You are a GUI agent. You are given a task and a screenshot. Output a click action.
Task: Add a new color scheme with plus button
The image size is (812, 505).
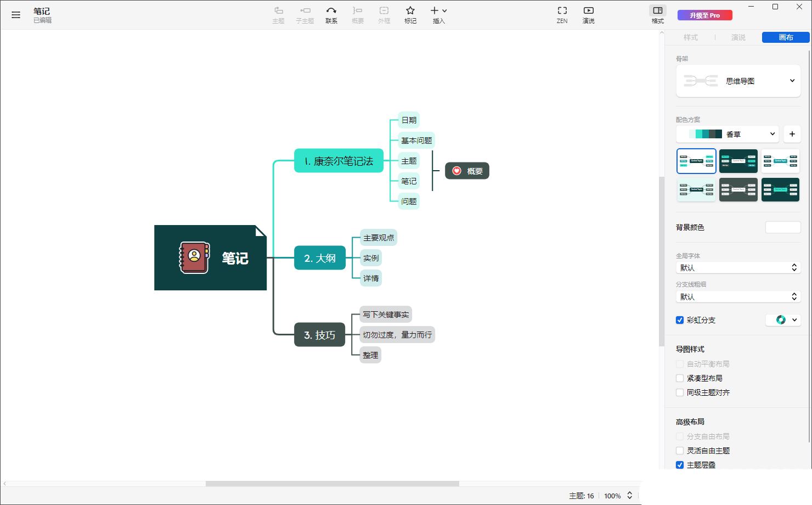792,134
